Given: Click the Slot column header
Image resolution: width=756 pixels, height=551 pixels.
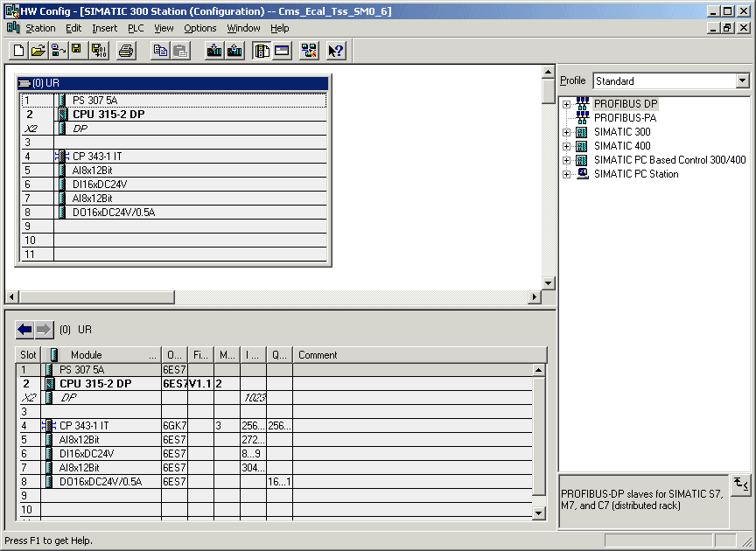Looking at the screenshot, I should 28,355.
